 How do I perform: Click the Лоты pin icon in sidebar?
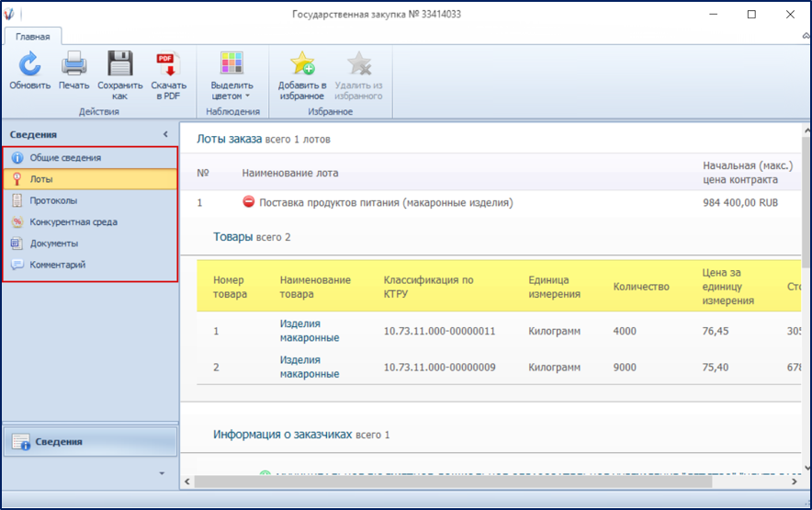click(x=17, y=179)
